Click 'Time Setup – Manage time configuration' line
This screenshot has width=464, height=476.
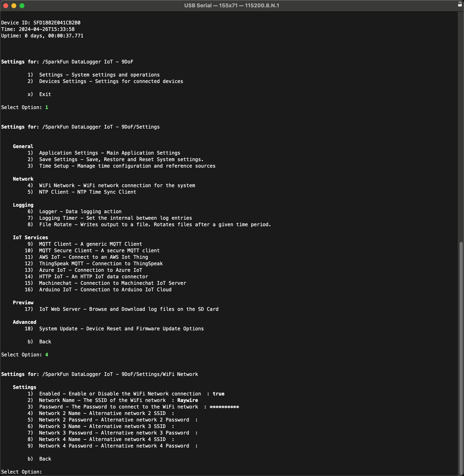pos(121,166)
